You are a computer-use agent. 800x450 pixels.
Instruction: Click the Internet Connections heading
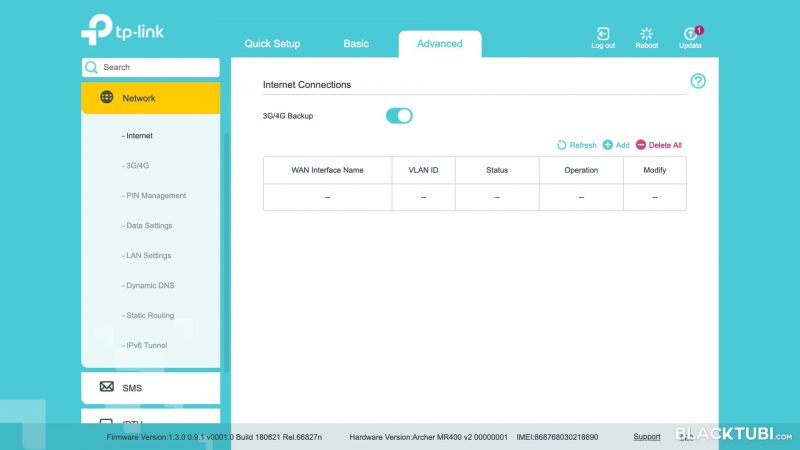click(x=307, y=85)
